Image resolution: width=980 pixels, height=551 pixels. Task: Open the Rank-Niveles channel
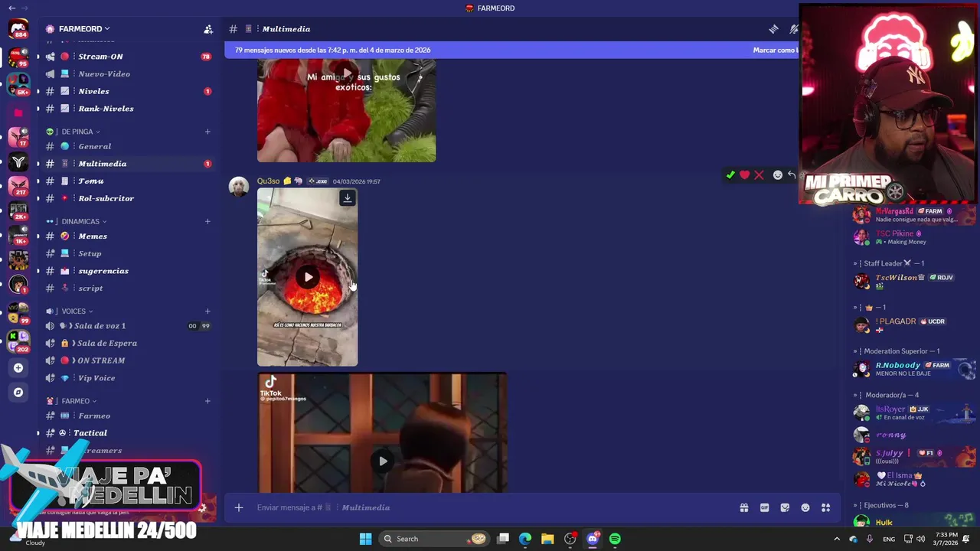[x=128, y=109]
